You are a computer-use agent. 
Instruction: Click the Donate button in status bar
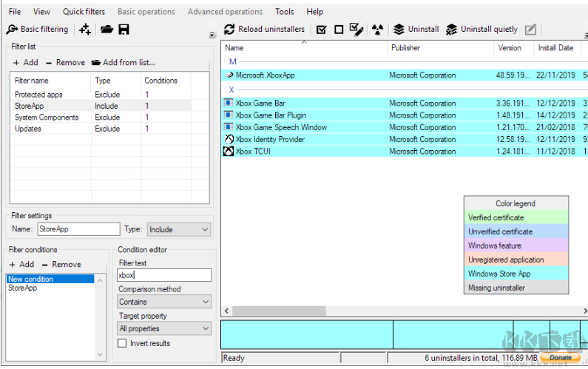pos(560,358)
